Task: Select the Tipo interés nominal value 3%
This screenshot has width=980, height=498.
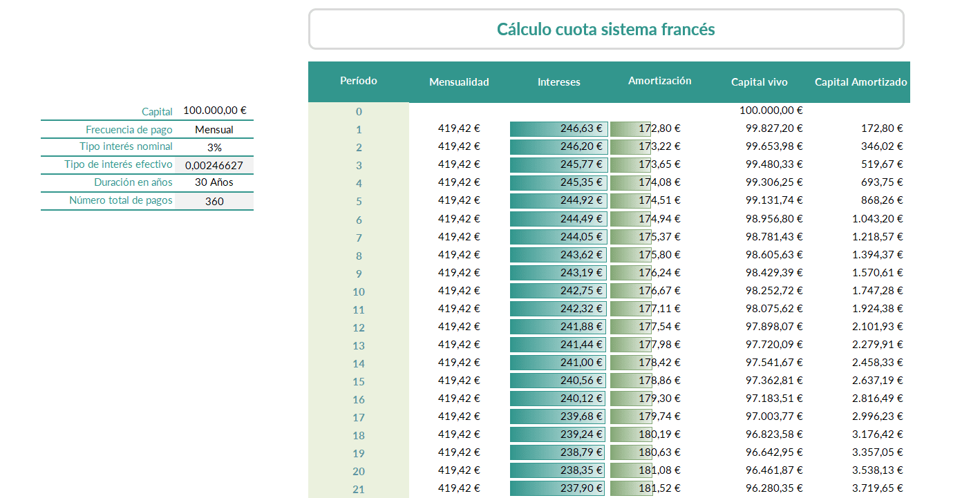Action: [214, 147]
